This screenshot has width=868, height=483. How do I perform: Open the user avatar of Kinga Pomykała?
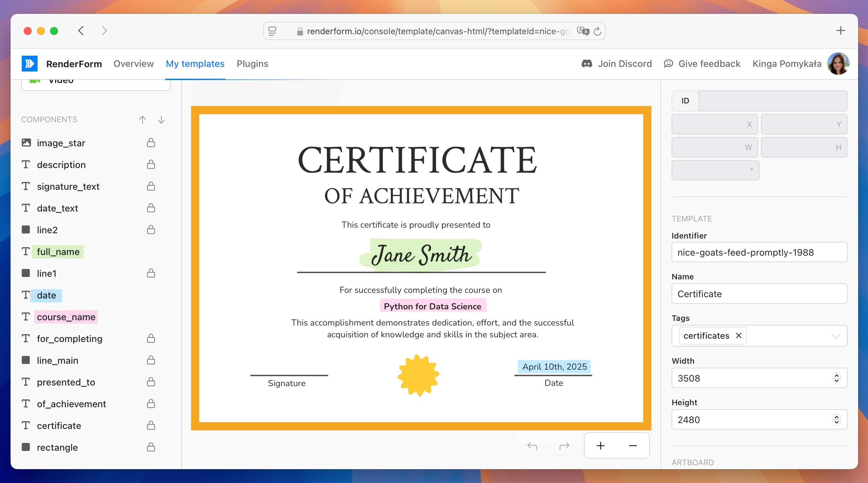[838, 63]
